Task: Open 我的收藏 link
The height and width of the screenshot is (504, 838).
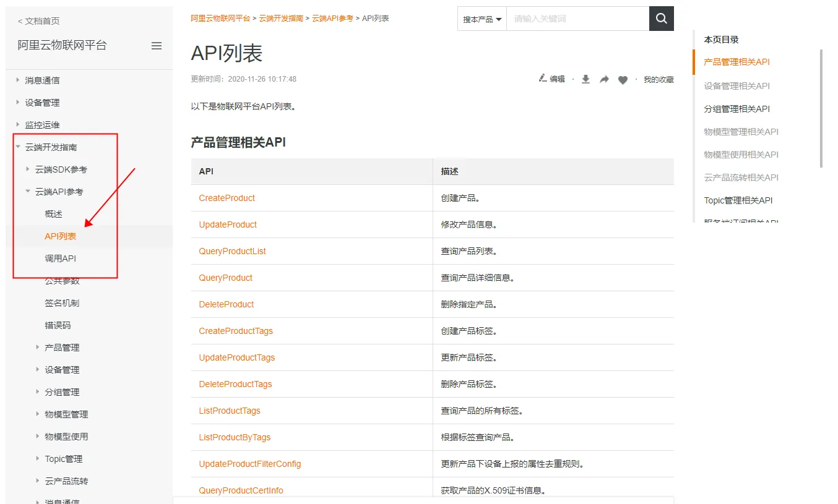Action: pyautogui.click(x=659, y=79)
